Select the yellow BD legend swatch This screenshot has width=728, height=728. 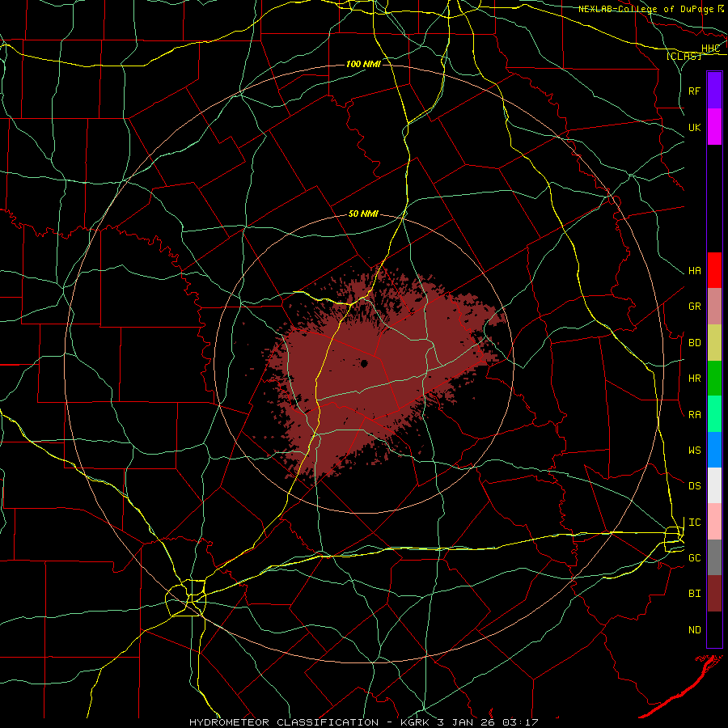point(714,343)
